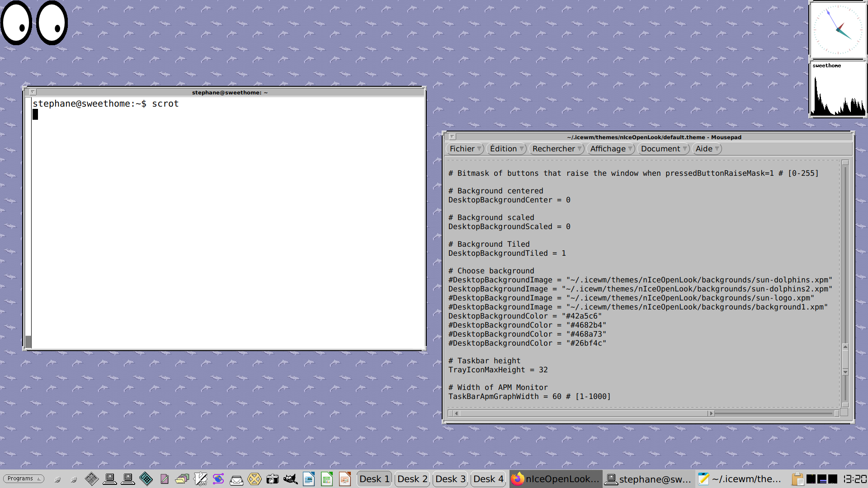Click the line 'DesktopBackgroundCenter = 0'
Viewport: 868px width, 488px height.
pos(509,200)
